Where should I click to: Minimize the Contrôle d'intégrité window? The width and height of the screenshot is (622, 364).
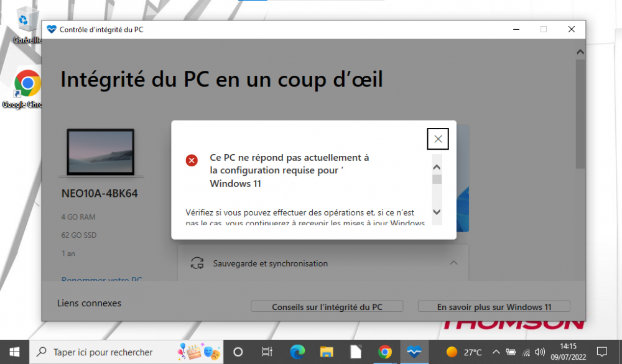click(516, 29)
